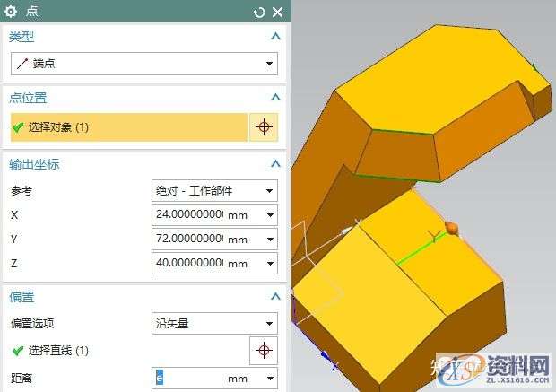This screenshot has height=392, width=556.
Task: Click the 参考 label
Action: [x=22, y=191]
